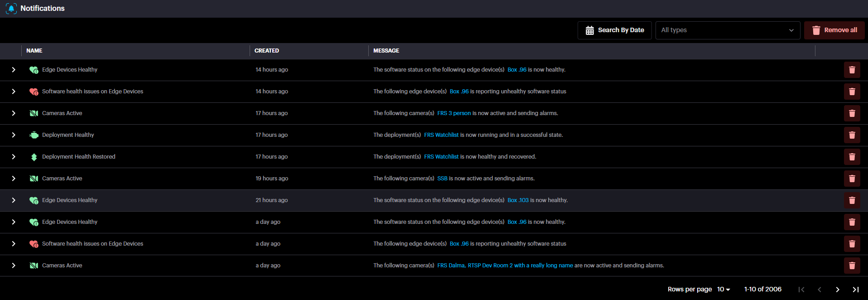Image resolution: width=868 pixels, height=300 pixels.
Task: Go to the next page of notifications
Action: (837, 290)
